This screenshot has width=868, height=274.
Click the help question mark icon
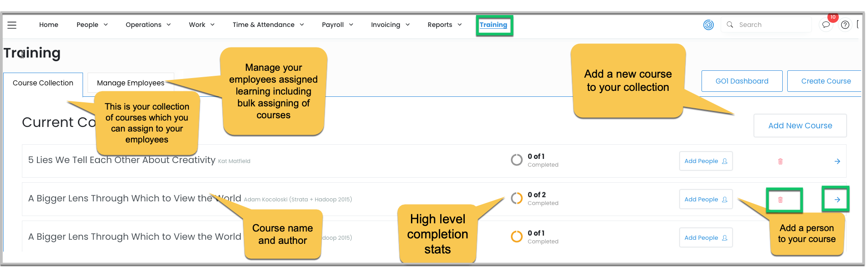845,25
